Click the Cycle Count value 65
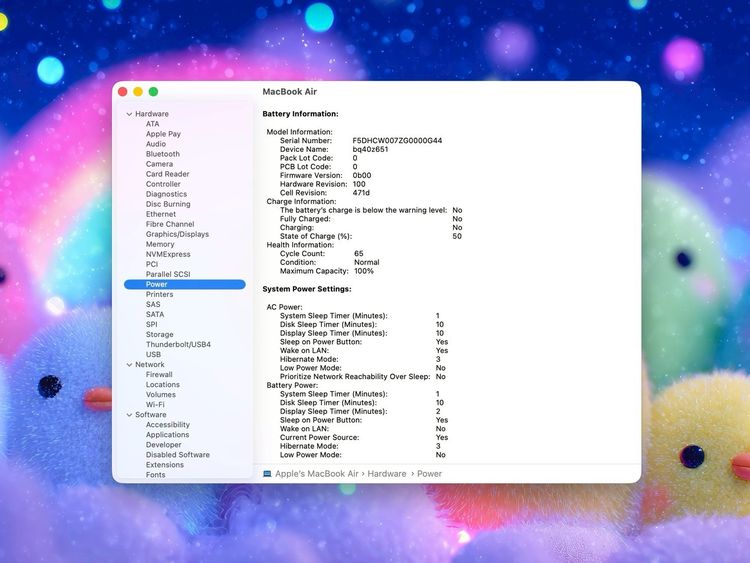The image size is (750, 563). pos(359,254)
